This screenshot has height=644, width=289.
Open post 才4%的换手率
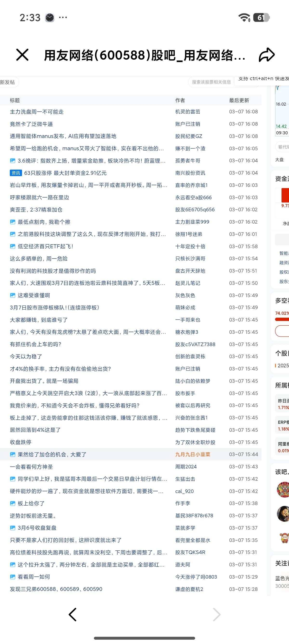60,369
